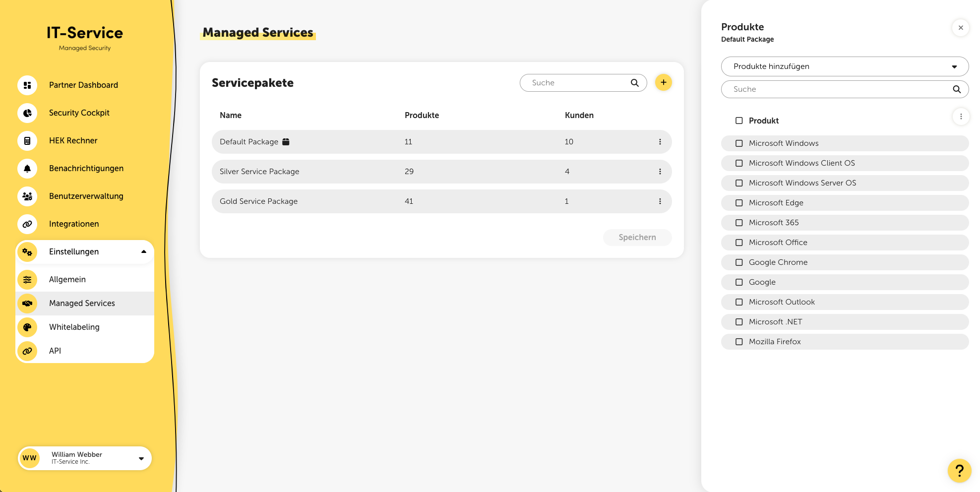This screenshot has height=492, width=980.
Task: Click the Servicepakete Suche input field
Action: [583, 83]
